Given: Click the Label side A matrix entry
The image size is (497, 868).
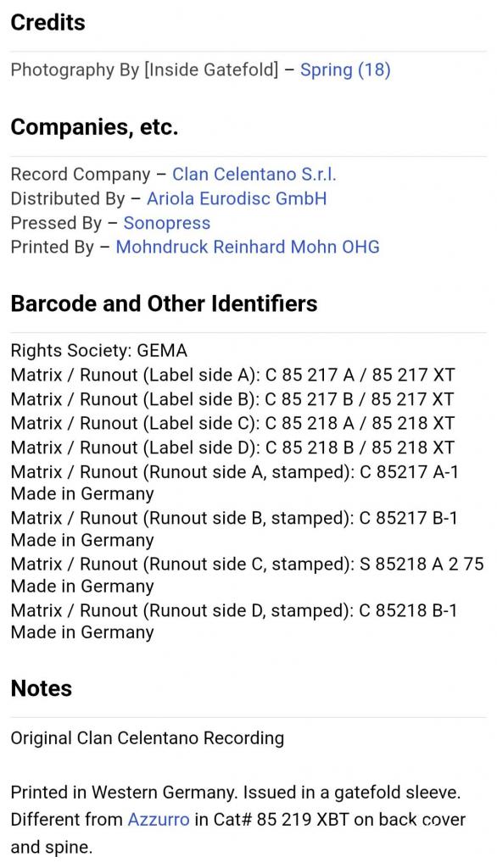Looking at the screenshot, I should pos(232,375).
